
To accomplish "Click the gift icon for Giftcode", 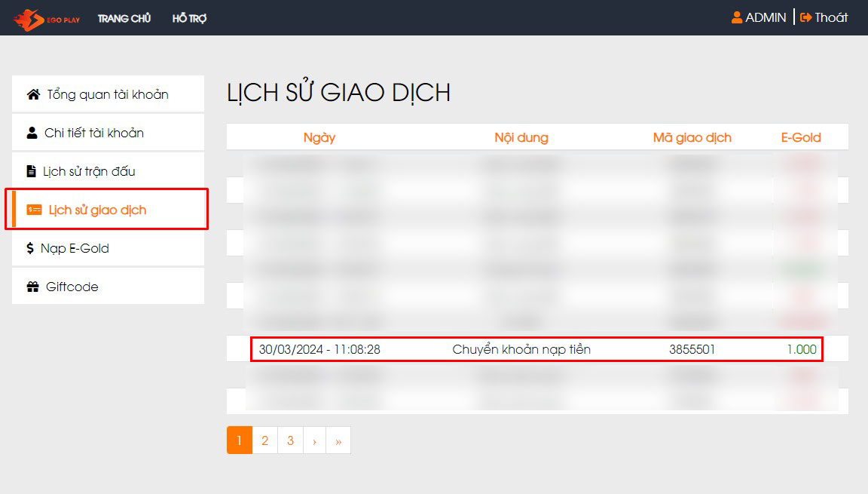I will point(32,287).
